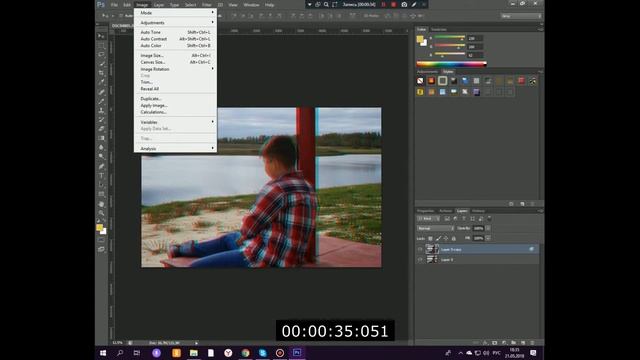Choose Auto Tone from Image menu
The image size is (640, 360).
click(x=176, y=32)
